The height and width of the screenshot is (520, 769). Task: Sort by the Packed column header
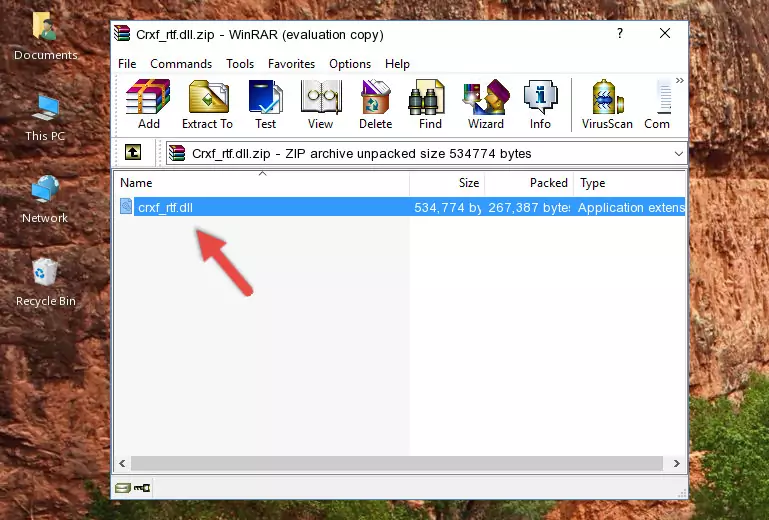point(529,183)
